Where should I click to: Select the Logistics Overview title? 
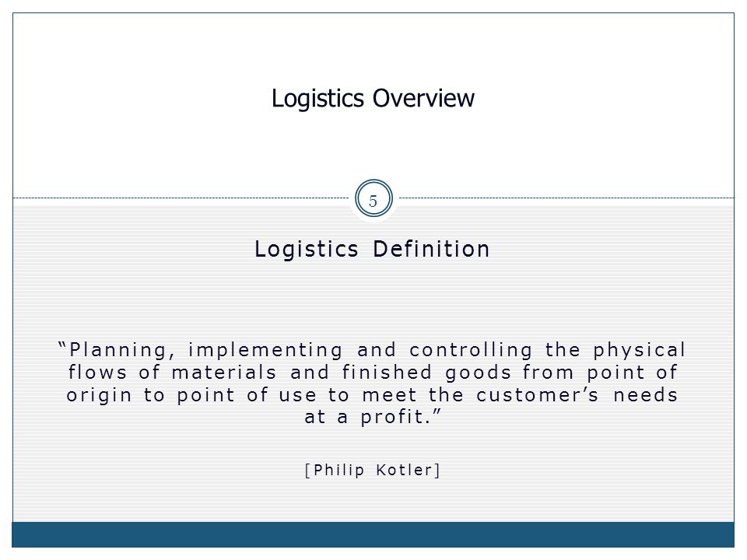click(x=373, y=99)
